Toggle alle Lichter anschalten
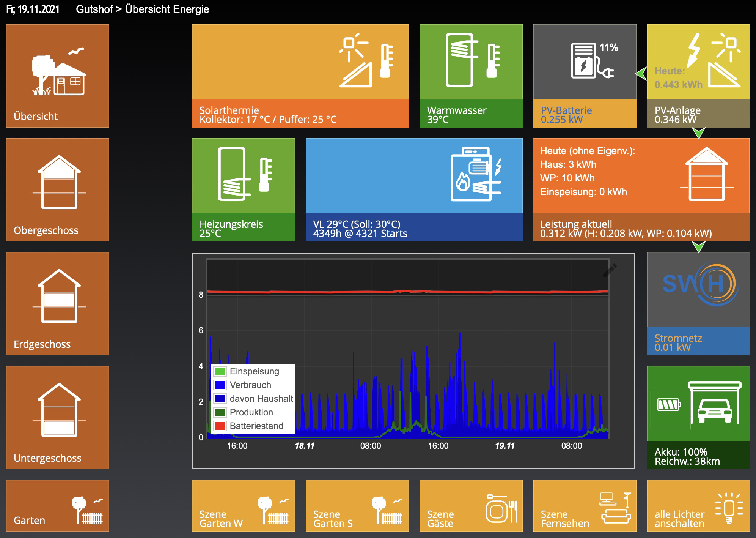The height and width of the screenshot is (538, 756). coord(698,506)
